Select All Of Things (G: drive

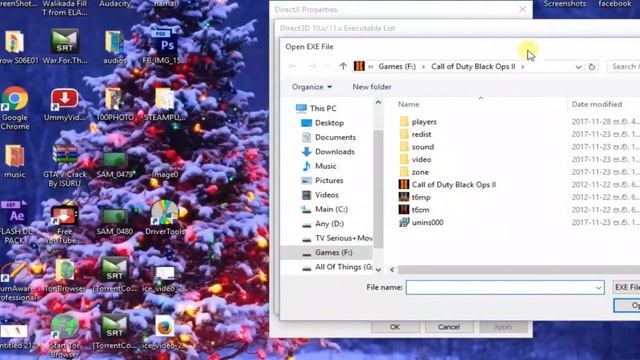tap(337, 267)
